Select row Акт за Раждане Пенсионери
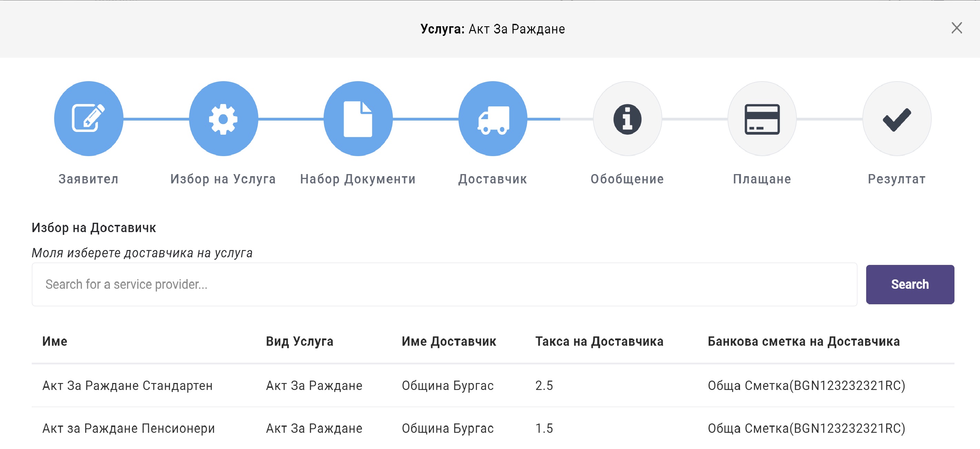Viewport: 980px width, 449px height. [x=129, y=428]
